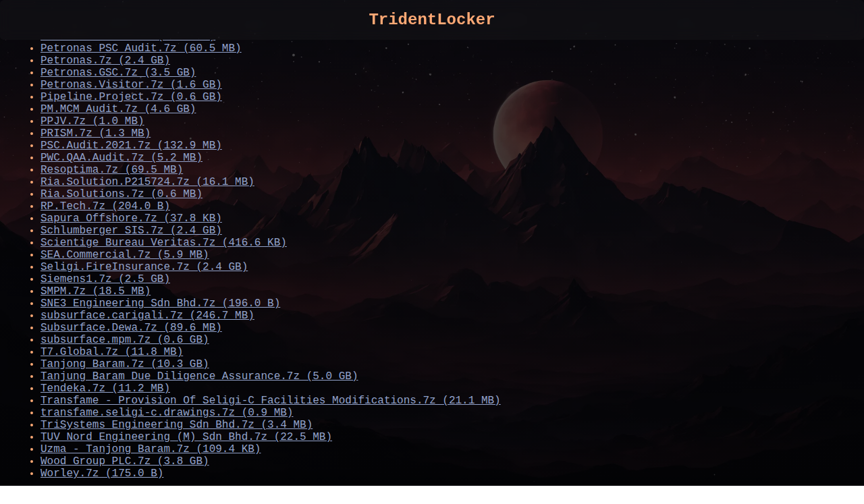The image size is (864, 504).
Task: Open the PM.MCM Audit.7z link
Action: pyautogui.click(x=117, y=109)
